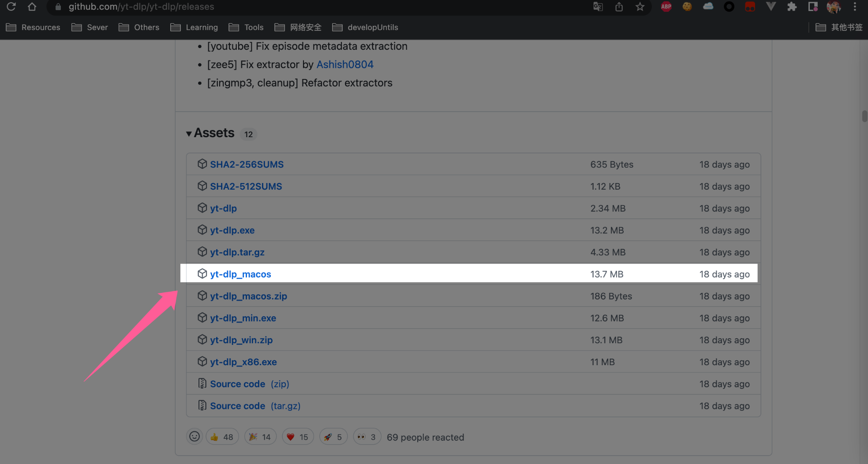
Task: Click the 13.7 MB size of yt-dlp_macos
Action: [607, 274]
